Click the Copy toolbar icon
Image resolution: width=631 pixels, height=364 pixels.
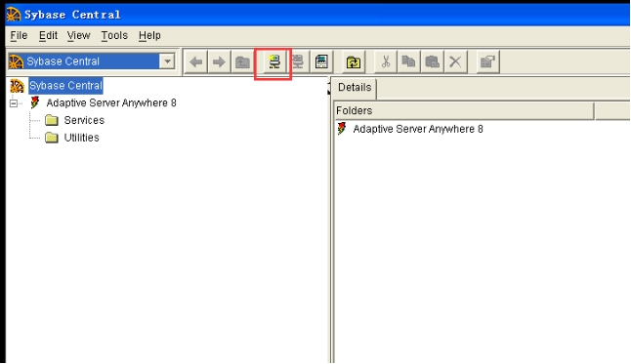[x=409, y=61]
